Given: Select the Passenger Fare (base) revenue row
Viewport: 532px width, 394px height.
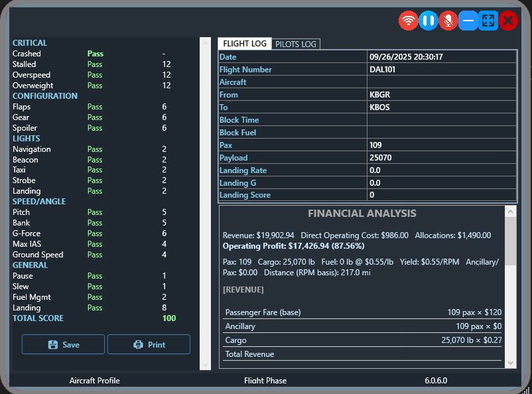Looking at the screenshot, I should pos(362,312).
